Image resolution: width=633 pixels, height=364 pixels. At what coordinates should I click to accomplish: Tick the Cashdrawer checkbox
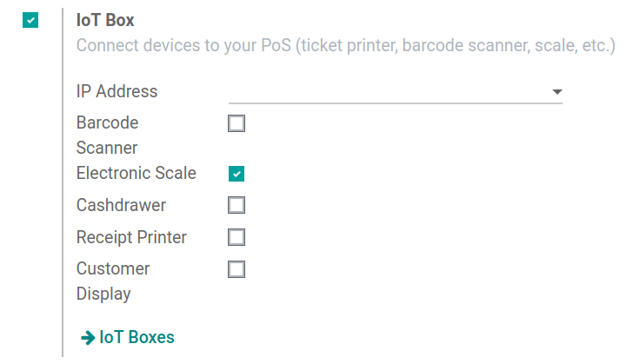coord(237,206)
